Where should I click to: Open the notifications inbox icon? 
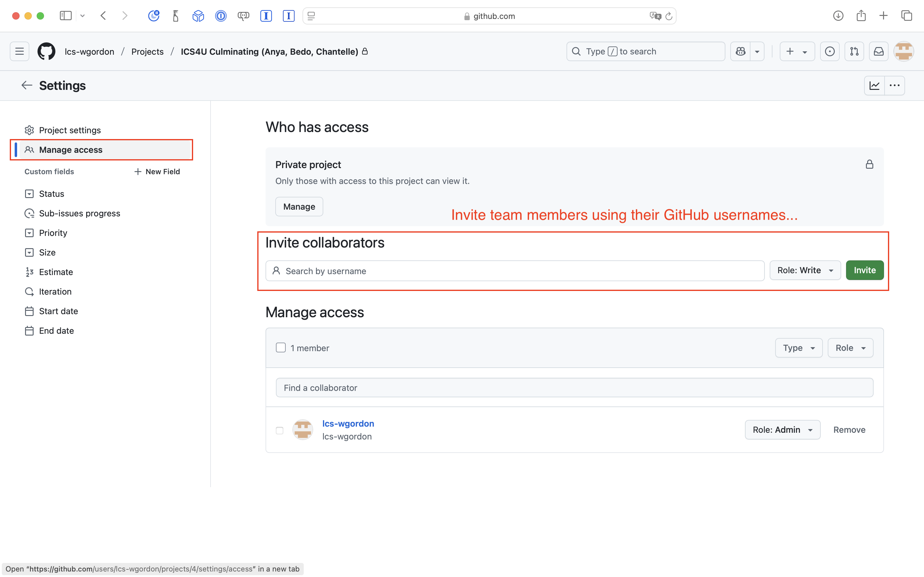tap(878, 51)
